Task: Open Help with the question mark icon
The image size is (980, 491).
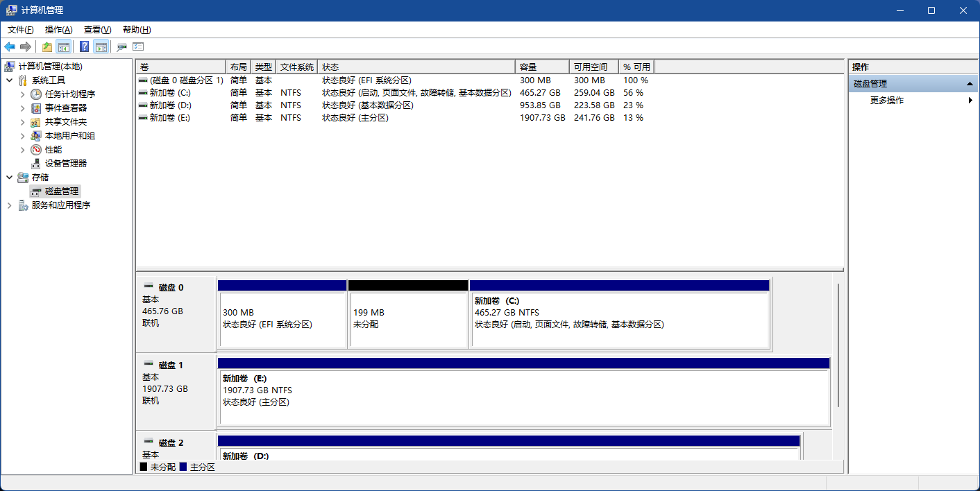Action: [x=84, y=46]
